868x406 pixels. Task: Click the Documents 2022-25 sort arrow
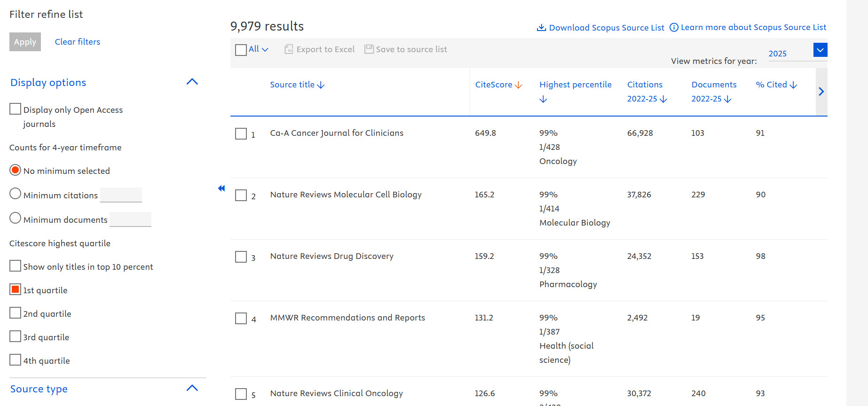(x=727, y=99)
